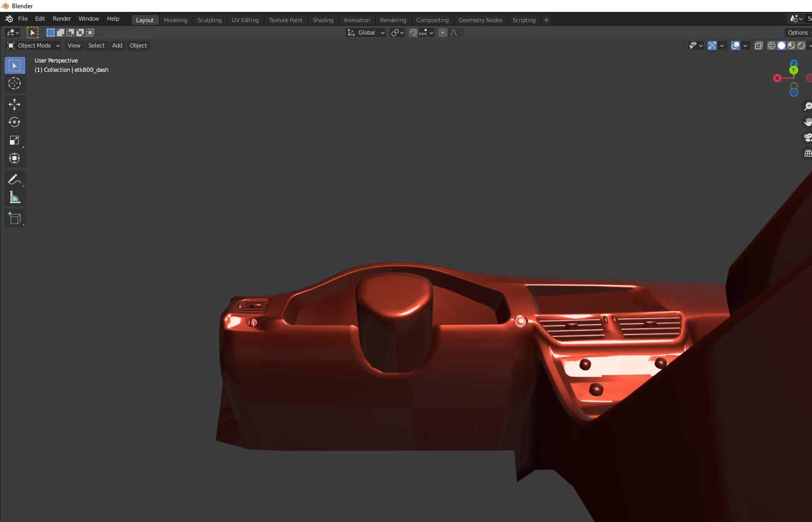The width and height of the screenshot is (812, 522).
Task: Expand the overlay options arrow
Action: pyautogui.click(x=745, y=45)
